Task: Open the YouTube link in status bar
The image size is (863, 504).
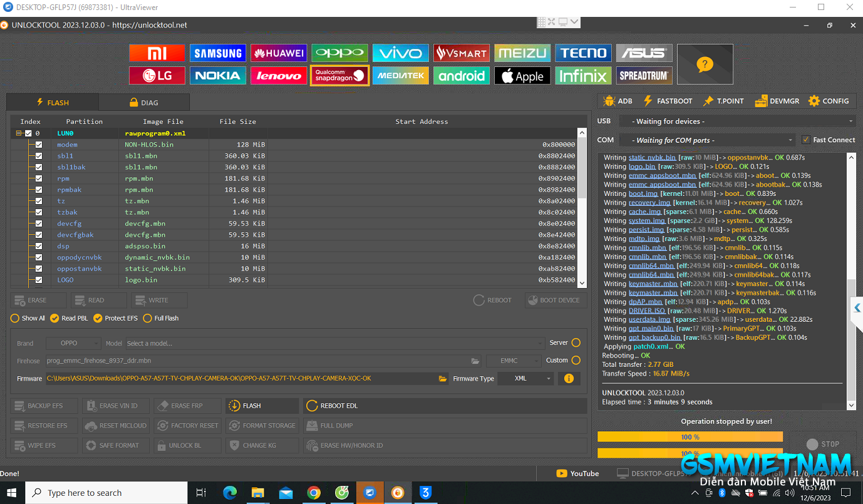Action: point(577,473)
